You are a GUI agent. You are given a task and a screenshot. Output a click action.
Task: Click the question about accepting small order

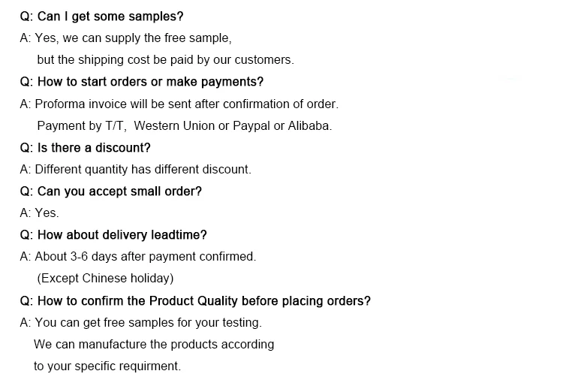coord(110,191)
